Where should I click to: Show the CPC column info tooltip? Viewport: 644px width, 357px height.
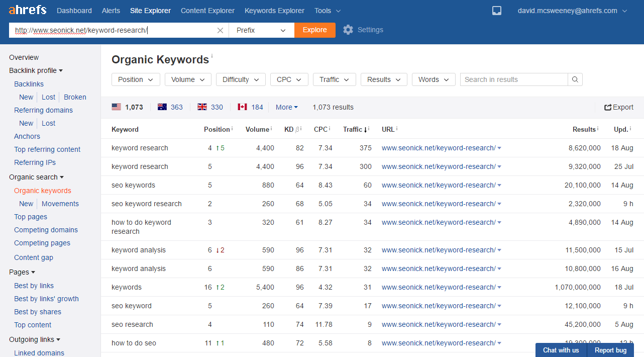click(x=330, y=129)
